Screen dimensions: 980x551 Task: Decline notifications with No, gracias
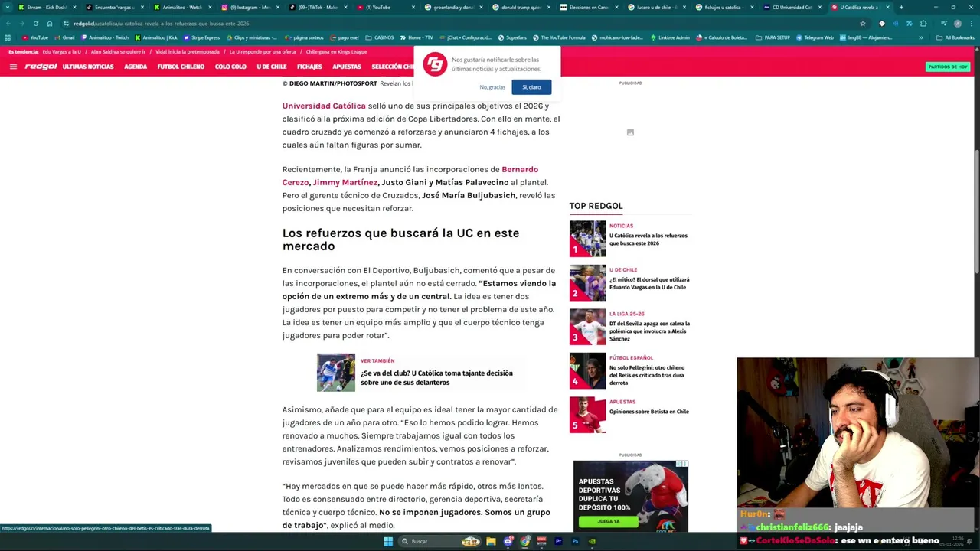[492, 87]
